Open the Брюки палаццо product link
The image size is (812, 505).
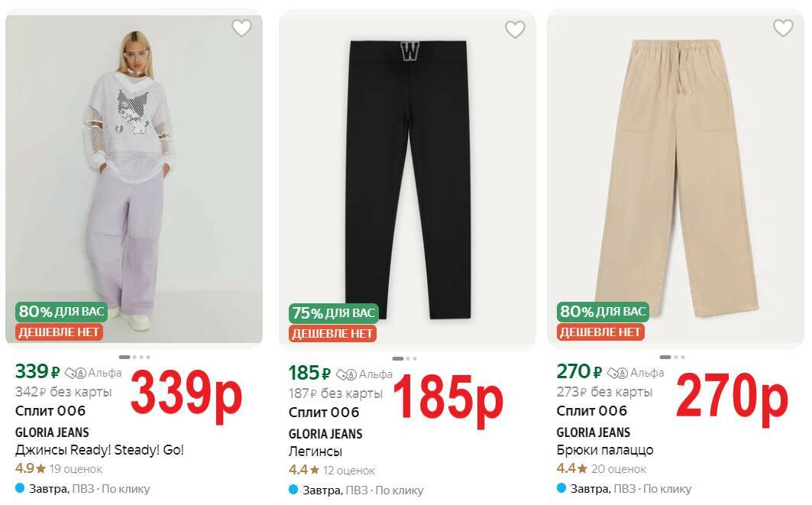[605, 450]
